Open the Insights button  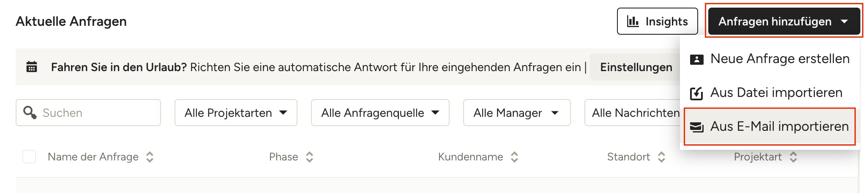click(x=657, y=21)
